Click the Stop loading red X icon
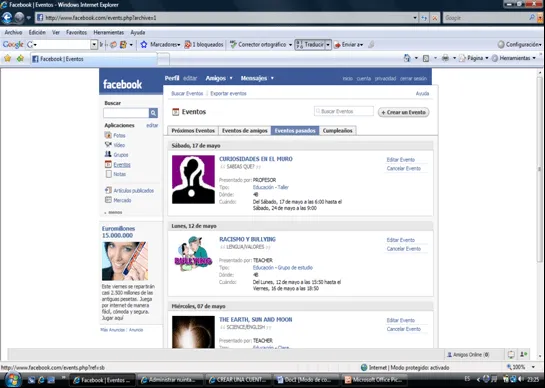The height and width of the screenshot is (388, 545). click(435, 18)
